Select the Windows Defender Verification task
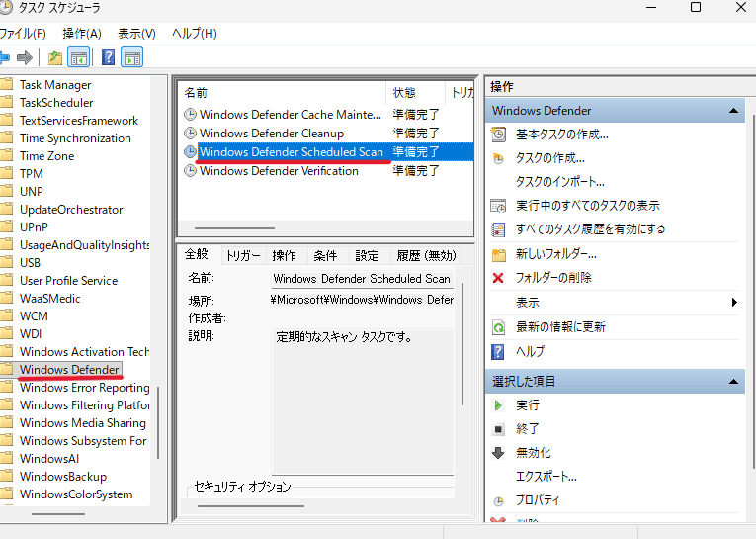756x539 pixels. coord(279,171)
